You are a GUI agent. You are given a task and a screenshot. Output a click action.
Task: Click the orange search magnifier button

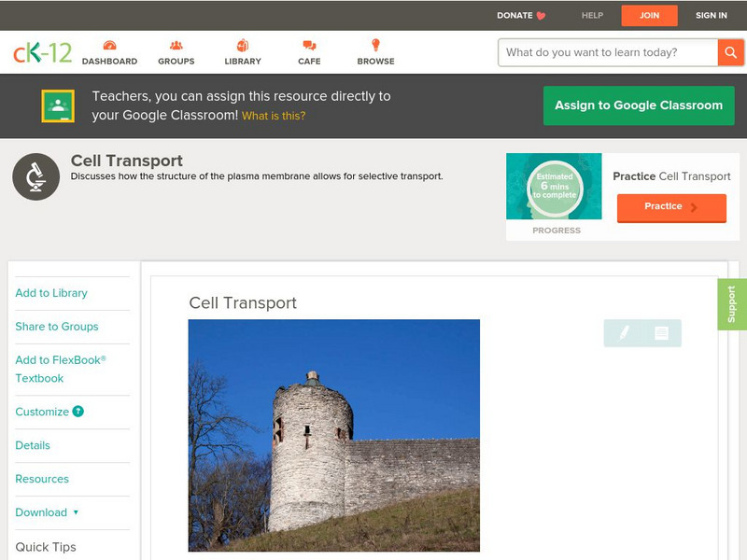tap(730, 52)
